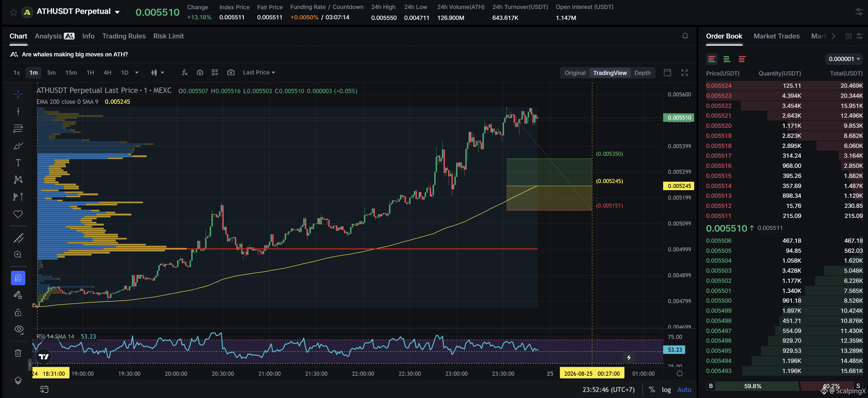The height and width of the screenshot is (398, 868).
Task: Select the 15m timeframe
Action: click(x=71, y=72)
